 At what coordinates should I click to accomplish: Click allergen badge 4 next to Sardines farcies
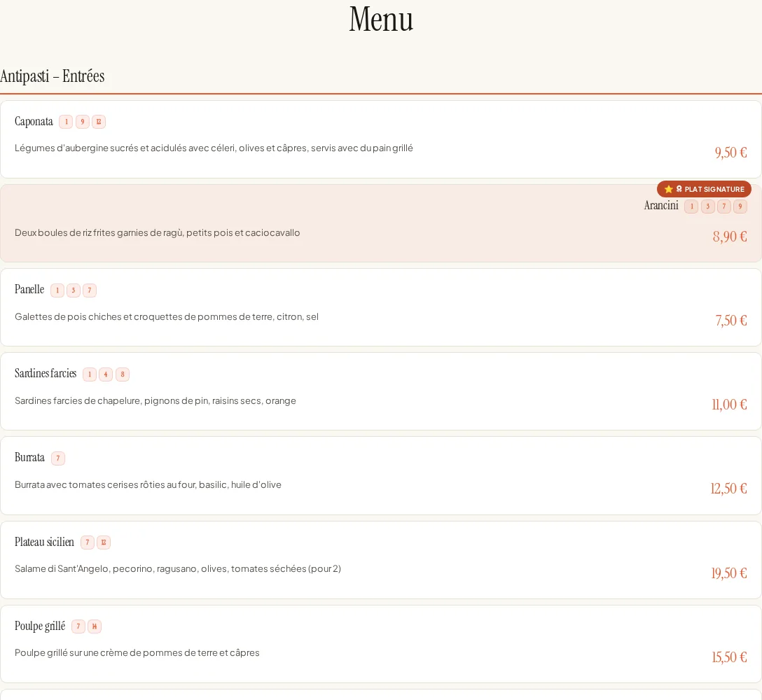pyautogui.click(x=106, y=374)
